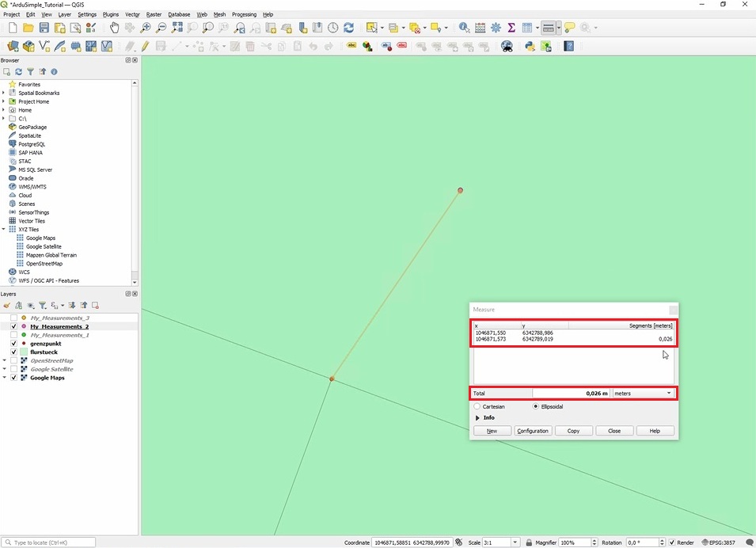This screenshot has height=548, width=756.
Task: Open the Vector menu
Action: coord(132,14)
